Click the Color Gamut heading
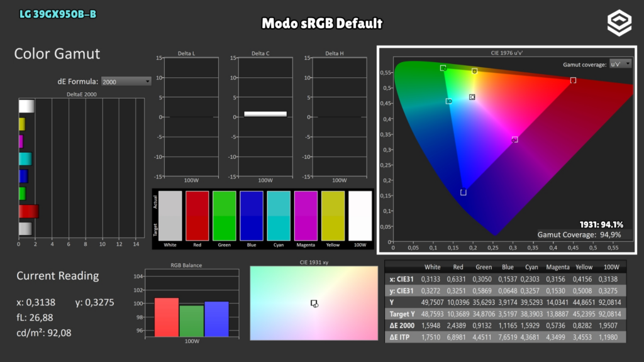644x362 pixels. tap(57, 54)
